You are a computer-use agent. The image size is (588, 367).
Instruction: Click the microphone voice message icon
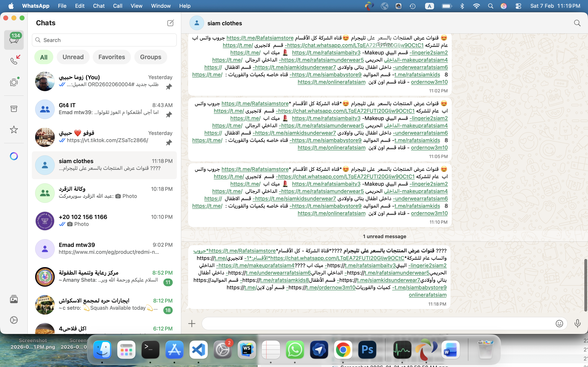(x=578, y=324)
